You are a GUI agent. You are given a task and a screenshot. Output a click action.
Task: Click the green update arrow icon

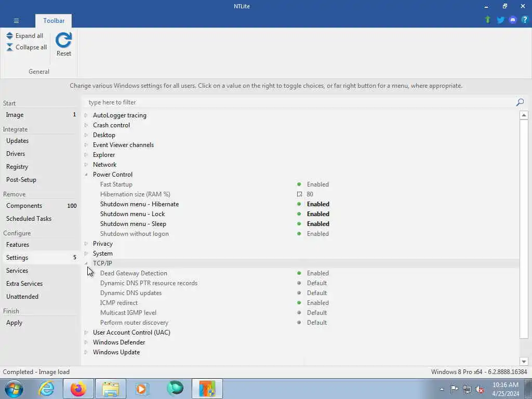(x=488, y=20)
